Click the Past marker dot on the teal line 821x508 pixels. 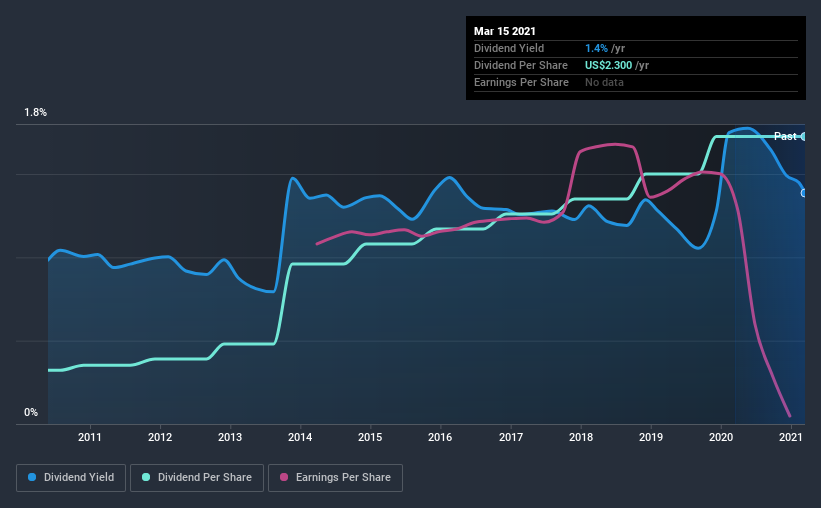point(803,137)
